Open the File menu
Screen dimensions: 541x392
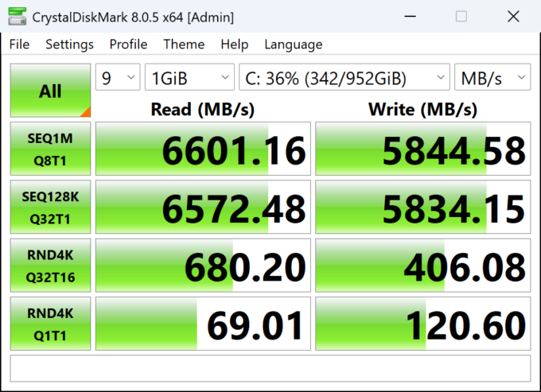(x=19, y=45)
